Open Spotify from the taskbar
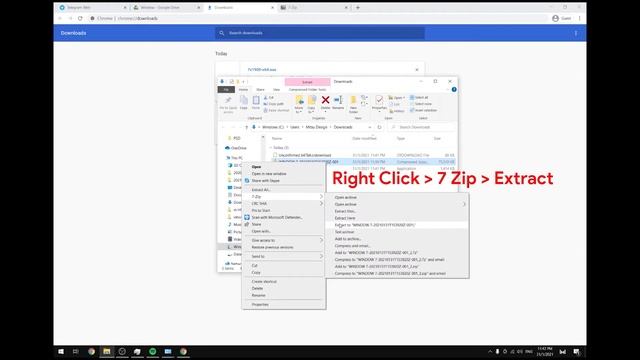Image resolution: width=640 pixels, height=360 pixels. point(153,351)
